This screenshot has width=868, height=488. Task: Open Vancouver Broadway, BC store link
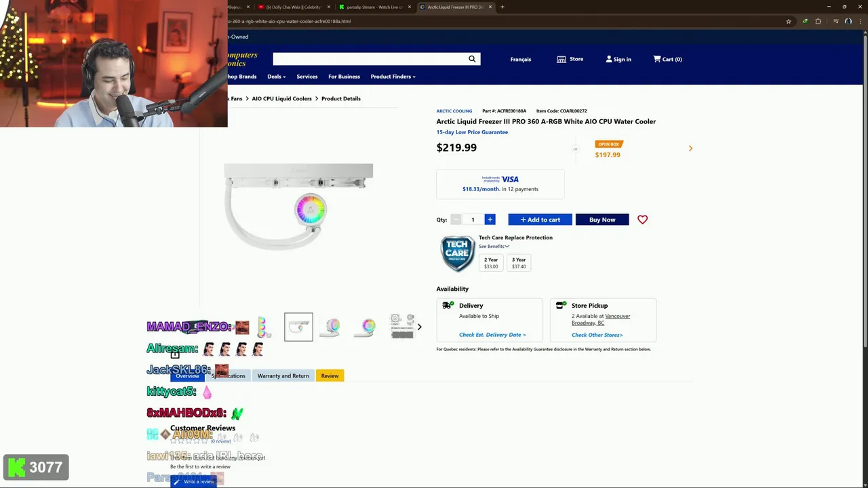coord(601,319)
